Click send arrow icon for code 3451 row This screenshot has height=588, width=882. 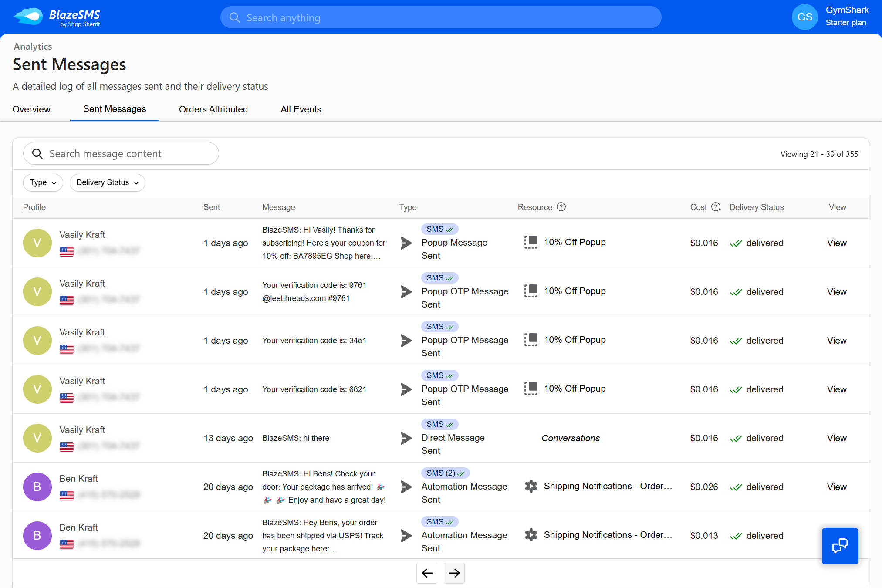click(406, 341)
